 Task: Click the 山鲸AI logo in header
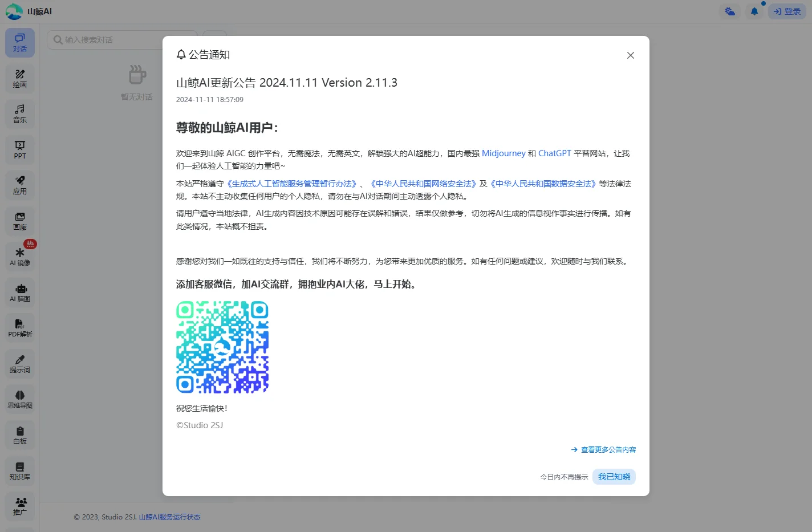[x=29, y=11]
